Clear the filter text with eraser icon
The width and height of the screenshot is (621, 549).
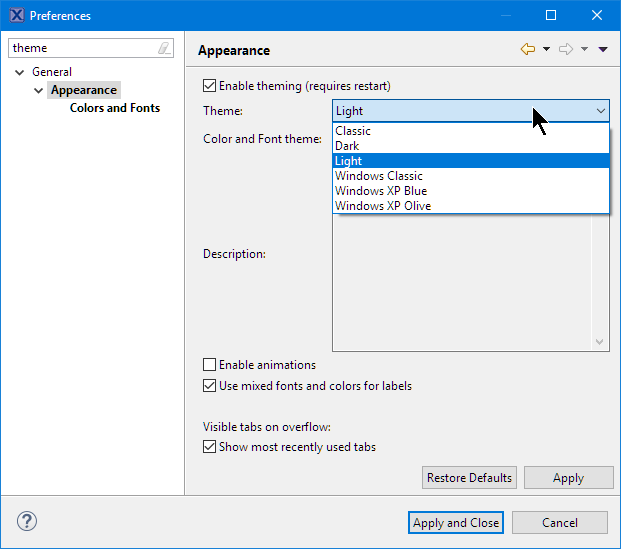(x=164, y=48)
